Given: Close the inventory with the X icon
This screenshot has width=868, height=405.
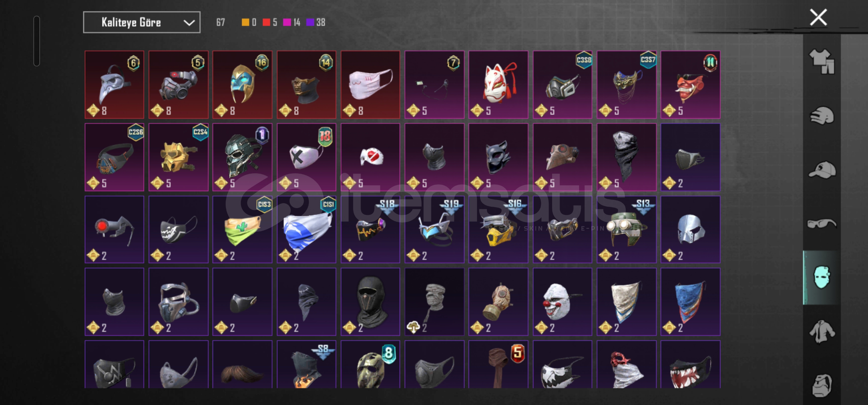Looking at the screenshot, I should click(x=818, y=18).
